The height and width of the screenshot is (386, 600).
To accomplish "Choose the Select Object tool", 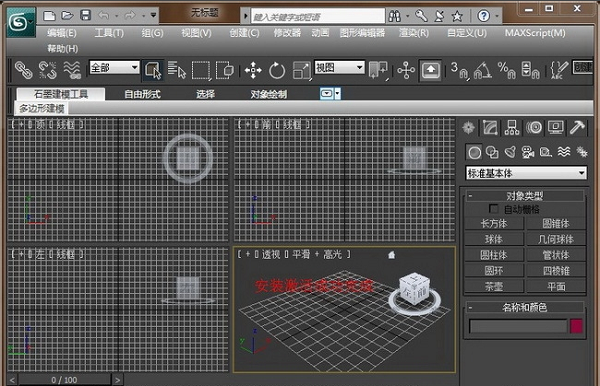I will pyautogui.click(x=153, y=70).
